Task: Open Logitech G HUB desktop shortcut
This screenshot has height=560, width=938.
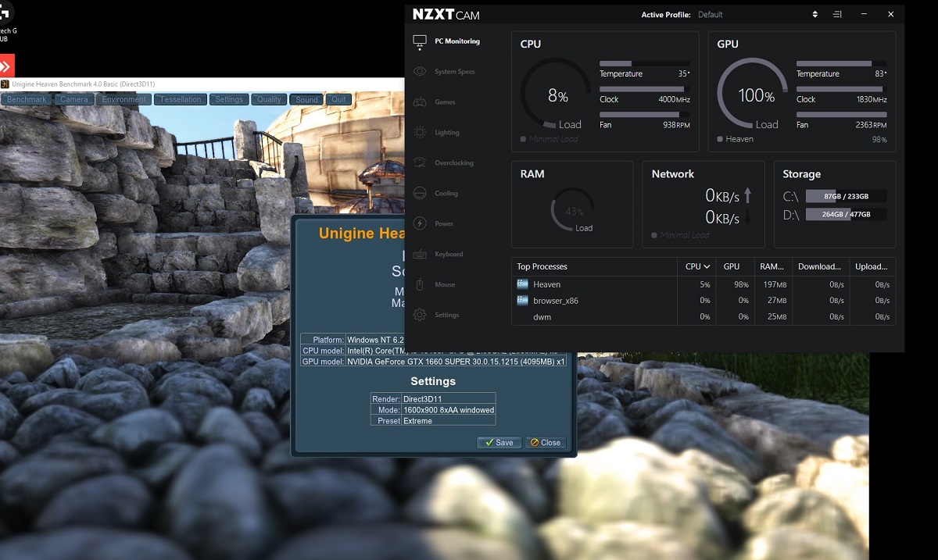Action: point(7,20)
